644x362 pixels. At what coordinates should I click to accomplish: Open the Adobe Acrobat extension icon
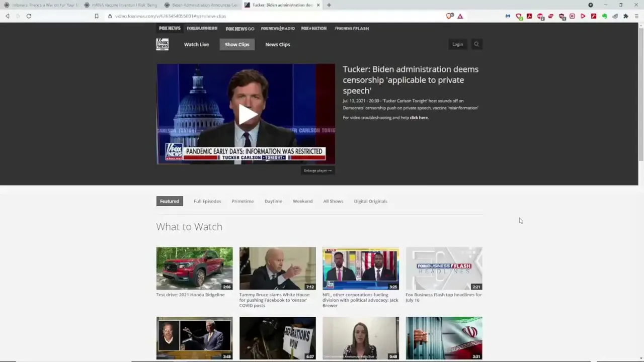click(x=529, y=16)
